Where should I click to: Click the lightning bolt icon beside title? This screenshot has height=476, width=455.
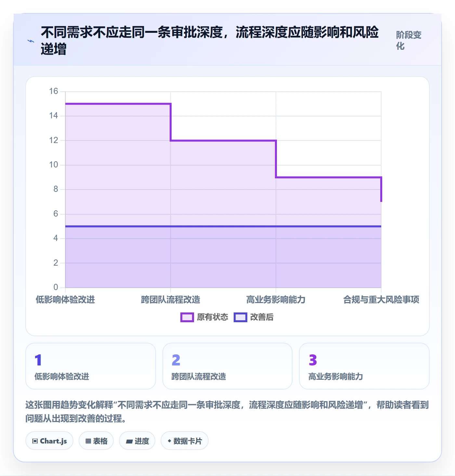[31, 41]
